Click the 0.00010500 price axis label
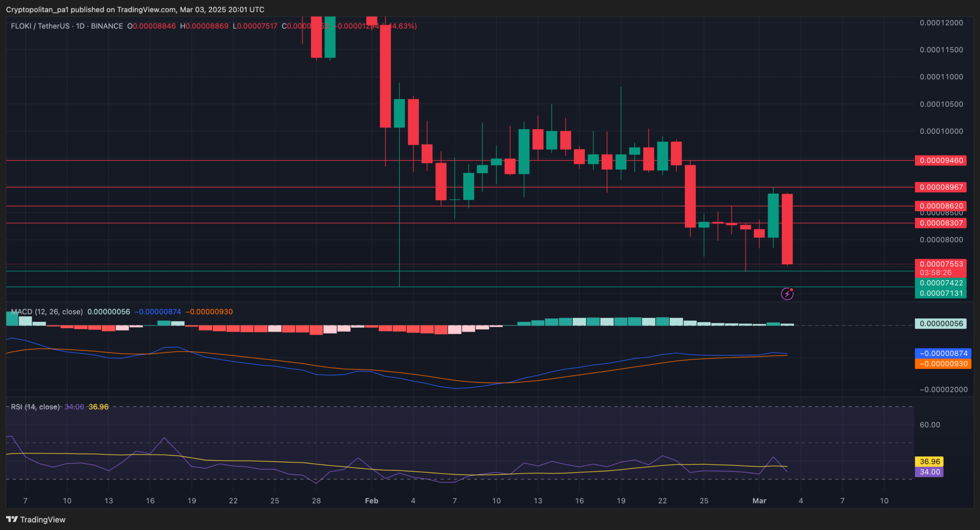 click(941, 104)
